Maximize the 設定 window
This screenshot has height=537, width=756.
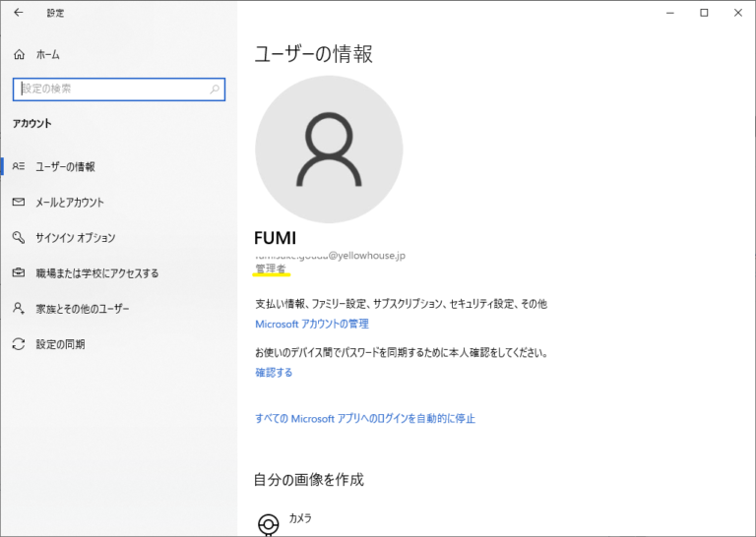coord(704,13)
